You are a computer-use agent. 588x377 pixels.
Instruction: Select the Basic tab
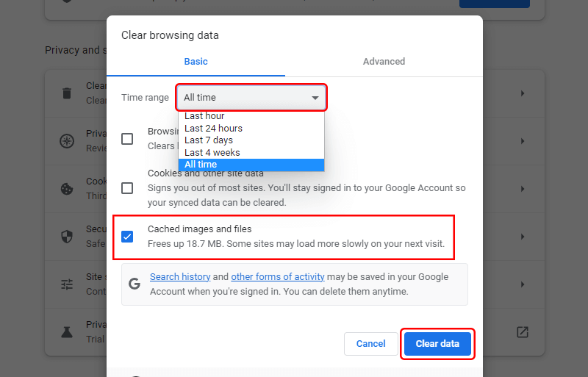tap(196, 62)
